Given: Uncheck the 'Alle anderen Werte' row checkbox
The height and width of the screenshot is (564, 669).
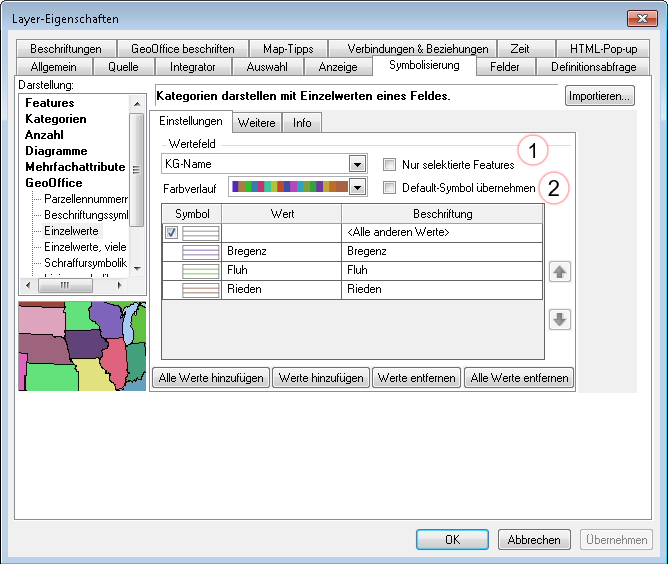Looking at the screenshot, I should click(x=171, y=232).
